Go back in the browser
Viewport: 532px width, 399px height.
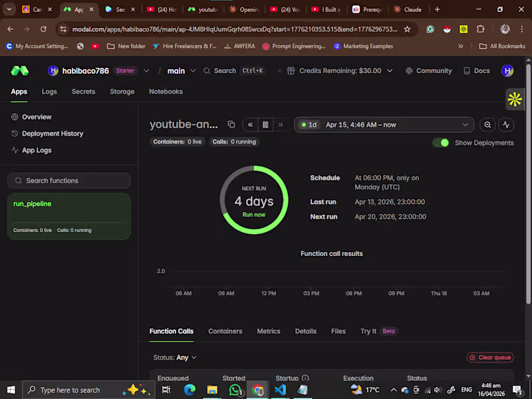(11, 29)
